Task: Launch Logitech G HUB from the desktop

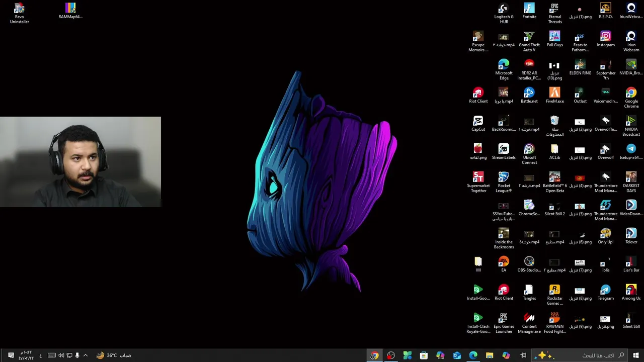Action: point(504,13)
